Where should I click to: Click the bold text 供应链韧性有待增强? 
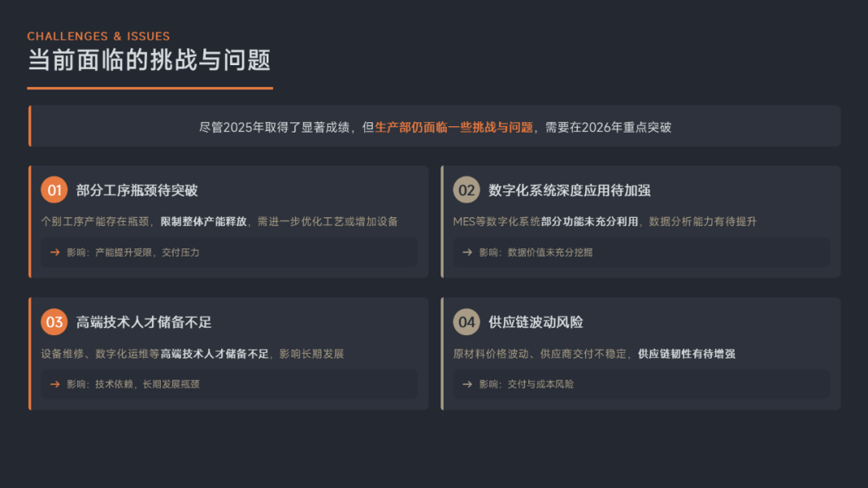coord(686,353)
